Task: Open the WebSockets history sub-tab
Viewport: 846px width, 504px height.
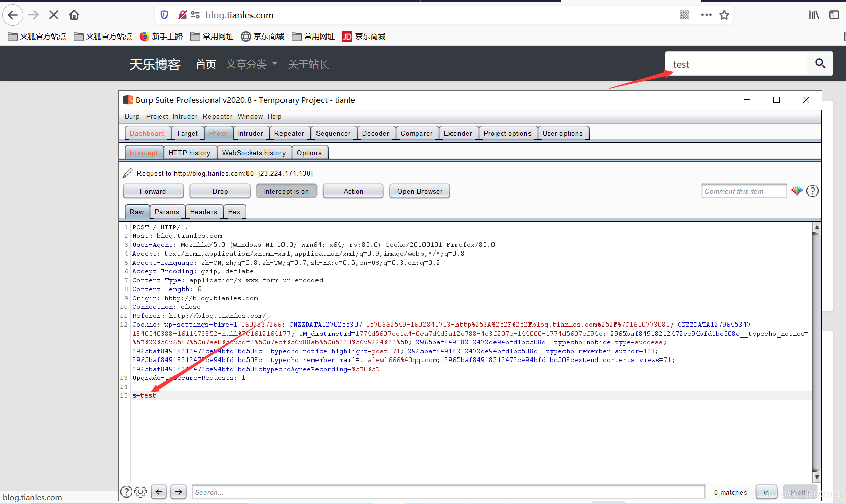Action: click(x=254, y=153)
